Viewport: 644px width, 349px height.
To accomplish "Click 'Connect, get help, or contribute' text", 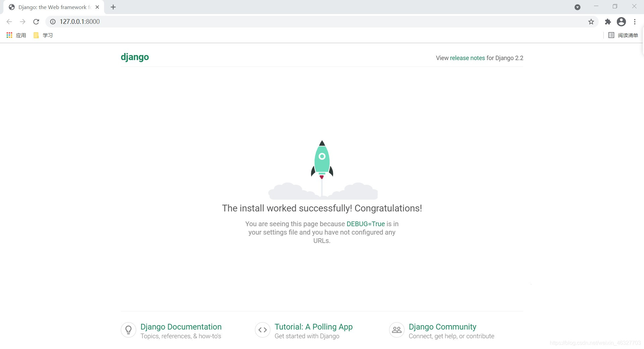I will pyautogui.click(x=451, y=336).
